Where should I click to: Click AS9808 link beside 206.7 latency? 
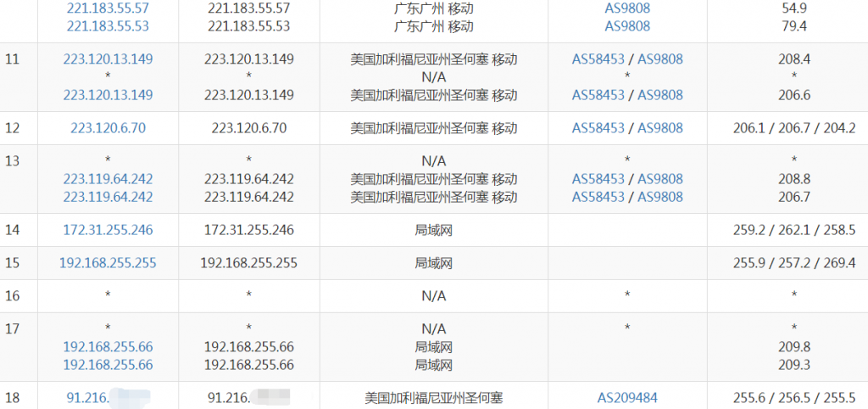pyautogui.click(x=659, y=197)
